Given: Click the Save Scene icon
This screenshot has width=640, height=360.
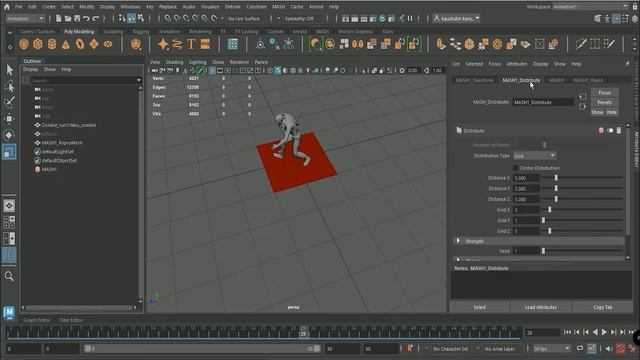Looking at the screenshot, I should point(77,18).
